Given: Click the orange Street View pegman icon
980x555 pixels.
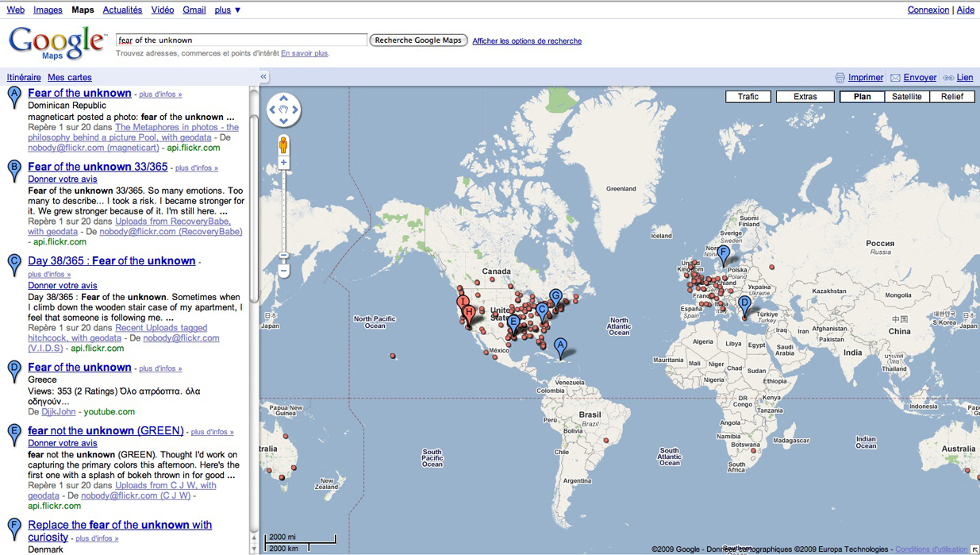Looking at the screenshot, I should 283,145.
